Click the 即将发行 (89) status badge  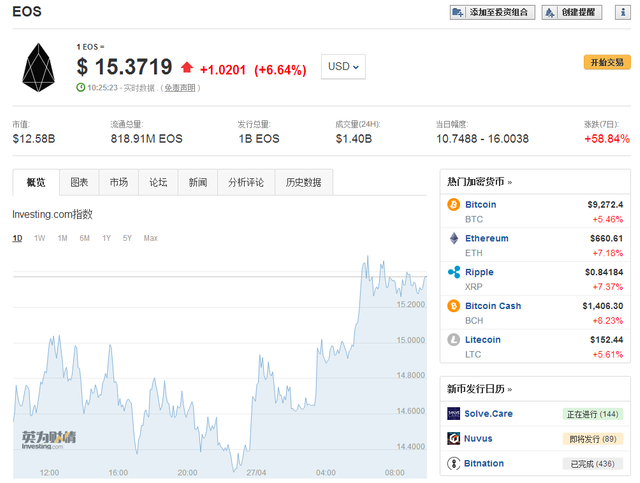coord(593,439)
